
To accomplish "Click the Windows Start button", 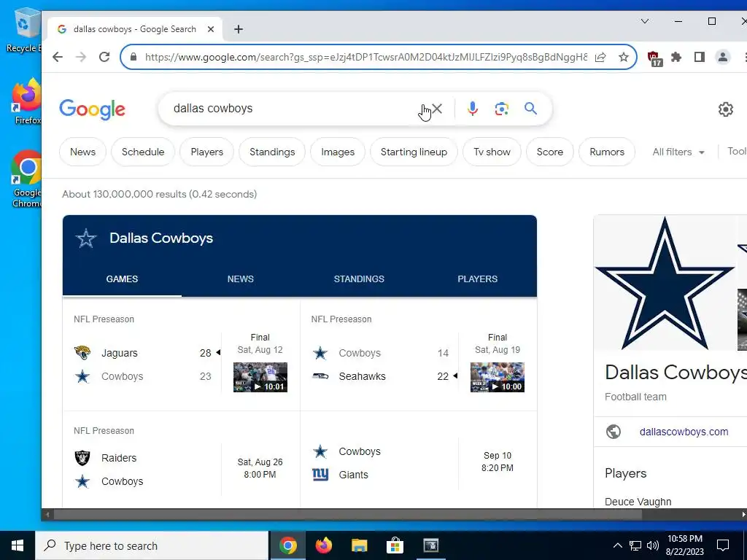I will (x=18, y=545).
